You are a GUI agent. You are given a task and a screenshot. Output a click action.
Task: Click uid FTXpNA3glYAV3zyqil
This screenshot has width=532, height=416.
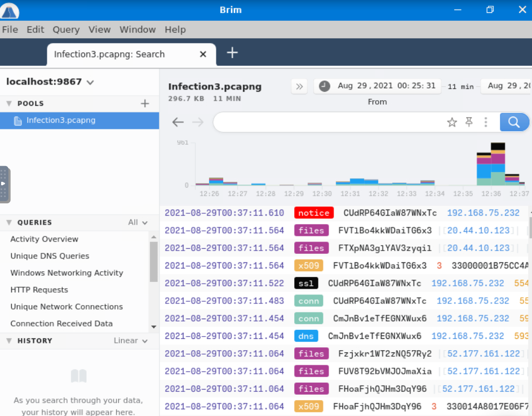point(385,248)
